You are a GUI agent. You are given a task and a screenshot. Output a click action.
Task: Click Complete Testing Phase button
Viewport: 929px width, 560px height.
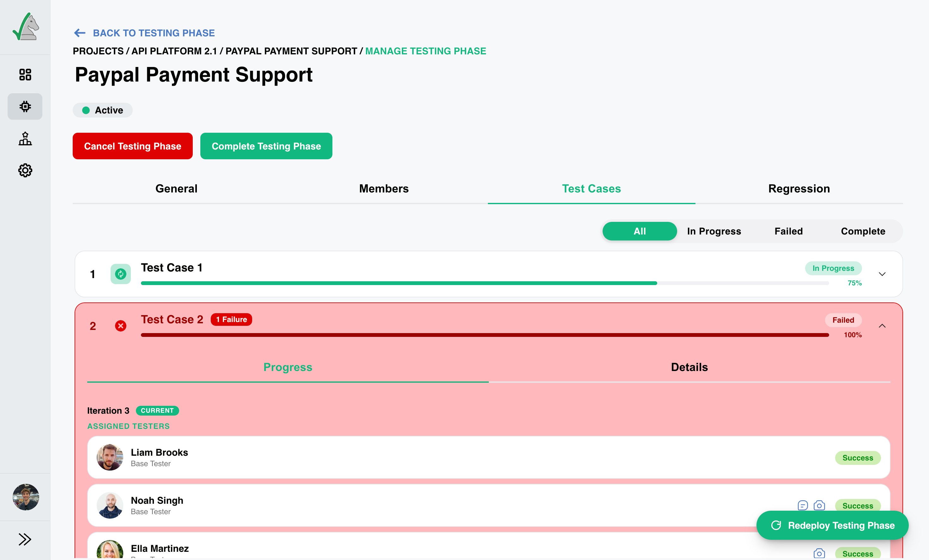266,146
